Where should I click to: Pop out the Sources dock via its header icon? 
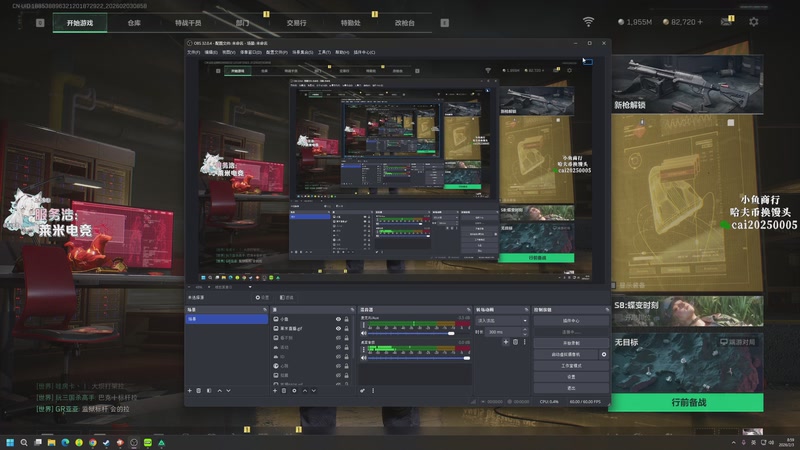353,310
